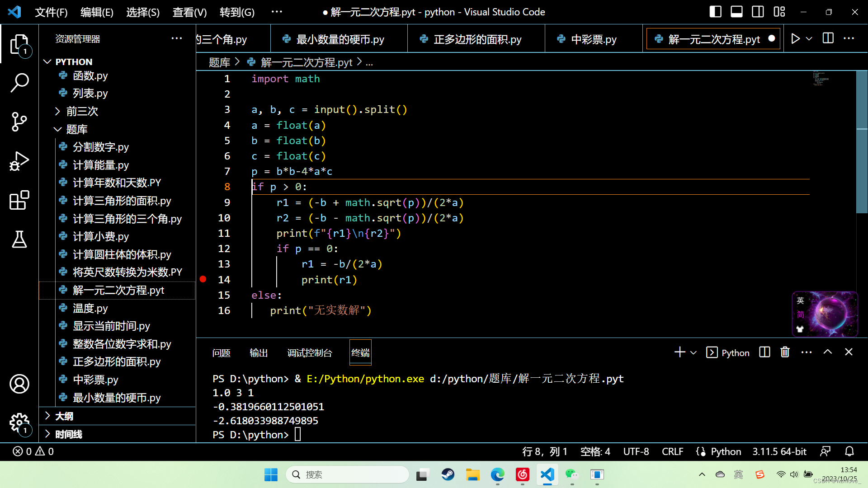Click the feedback icon in status bar
This screenshot has height=488, width=868.
click(x=825, y=451)
